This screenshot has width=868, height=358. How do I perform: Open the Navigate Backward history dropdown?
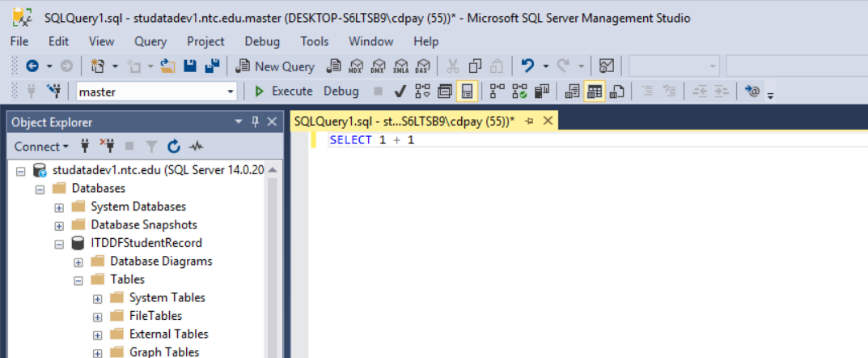49,66
